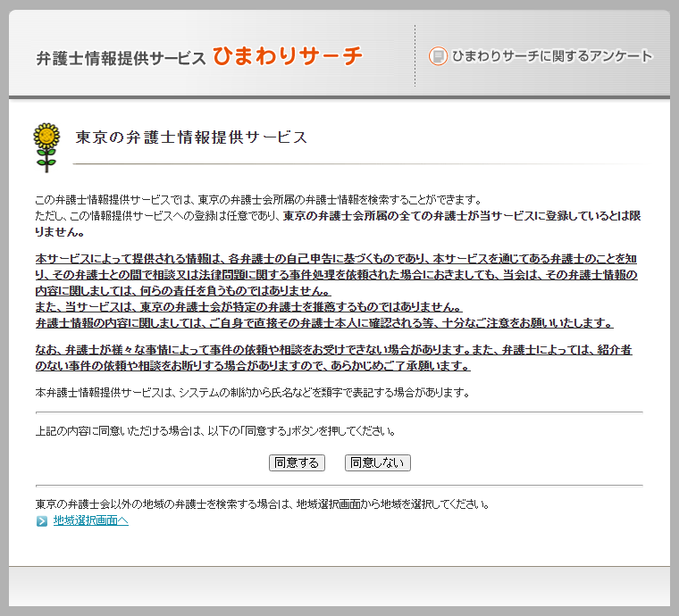The image size is (679, 616).
Task: Click the 同意する button
Action: tap(297, 462)
